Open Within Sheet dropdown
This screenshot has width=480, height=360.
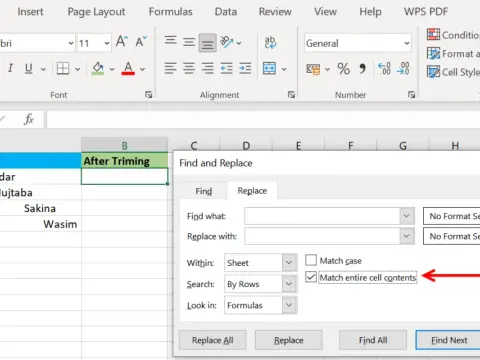pyautogui.click(x=289, y=263)
